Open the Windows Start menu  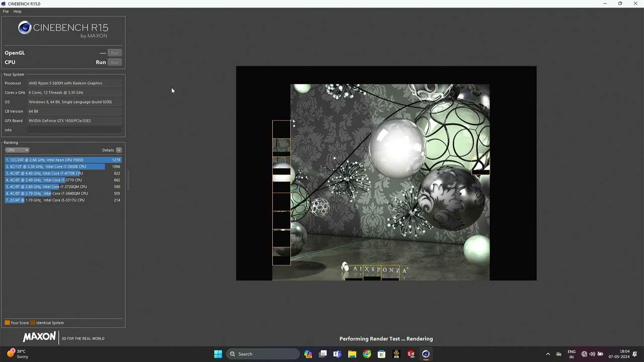(x=218, y=354)
